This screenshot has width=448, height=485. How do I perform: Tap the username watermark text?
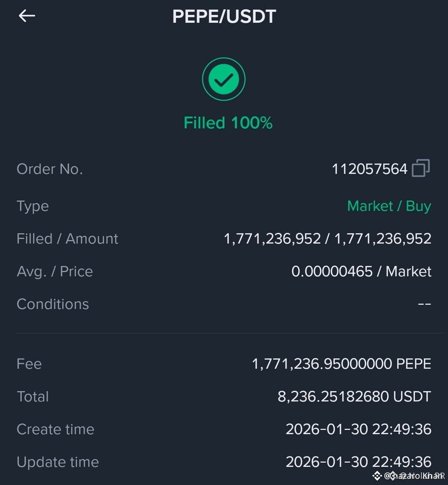pos(415,476)
